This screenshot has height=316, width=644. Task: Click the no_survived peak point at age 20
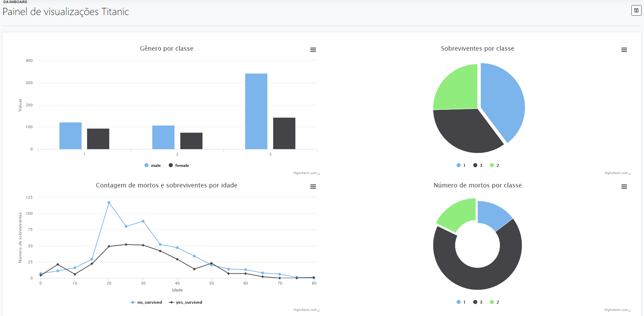pyautogui.click(x=109, y=202)
